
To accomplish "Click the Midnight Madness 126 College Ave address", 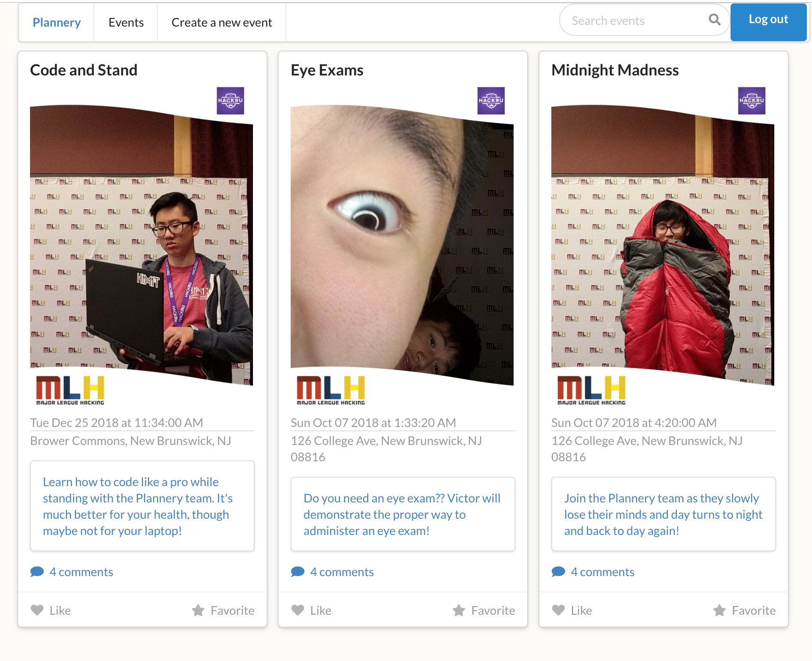I will [x=647, y=449].
